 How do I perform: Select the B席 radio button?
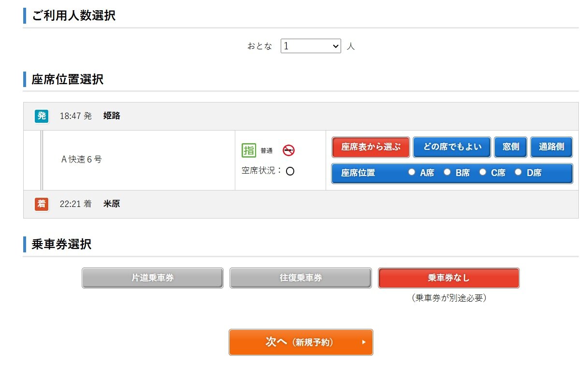coord(447,172)
